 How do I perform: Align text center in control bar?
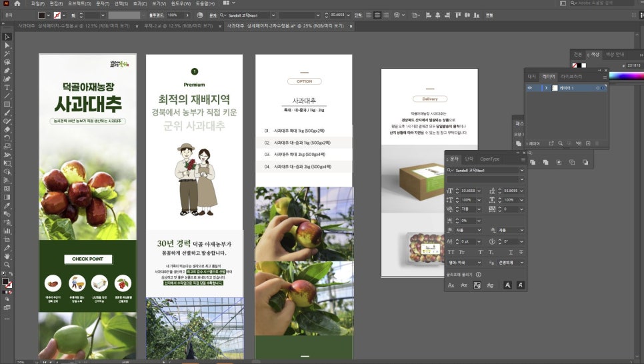(x=377, y=15)
